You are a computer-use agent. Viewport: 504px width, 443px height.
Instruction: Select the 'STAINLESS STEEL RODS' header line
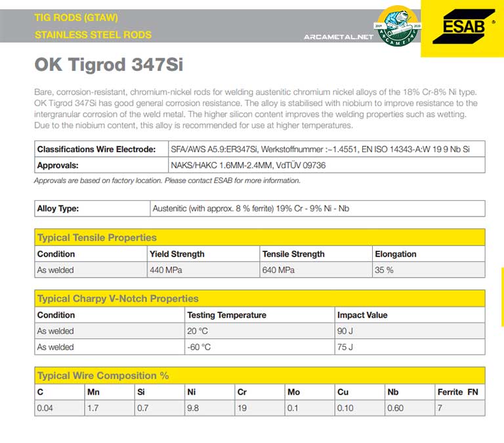[x=93, y=35]
